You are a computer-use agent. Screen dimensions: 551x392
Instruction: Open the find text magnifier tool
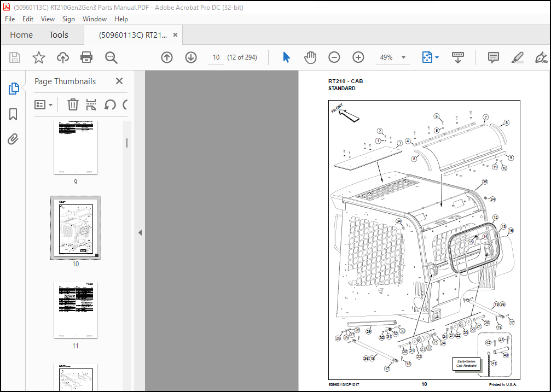pyautogui.click(x=111, y=57)
